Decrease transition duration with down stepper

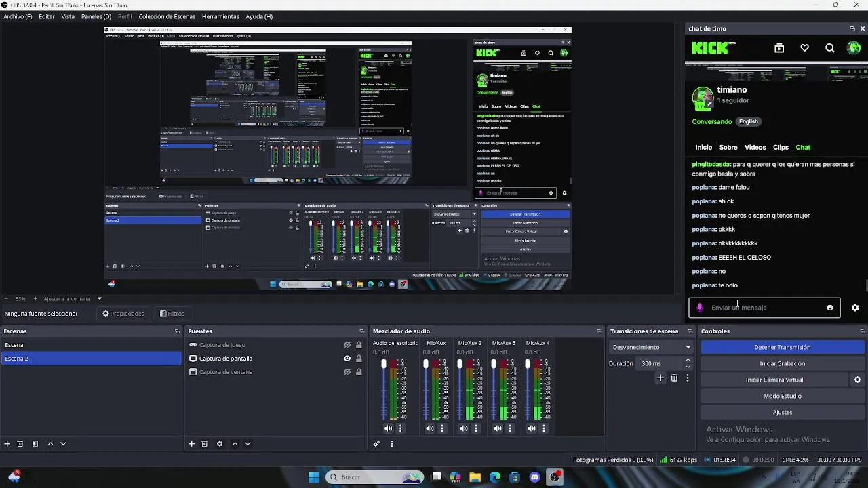pos(688,367)
